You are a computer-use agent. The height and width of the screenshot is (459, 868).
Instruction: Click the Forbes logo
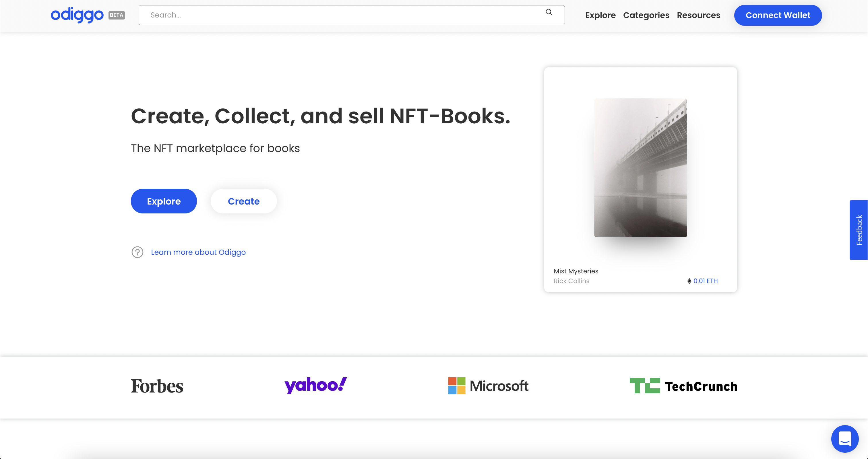157,386
